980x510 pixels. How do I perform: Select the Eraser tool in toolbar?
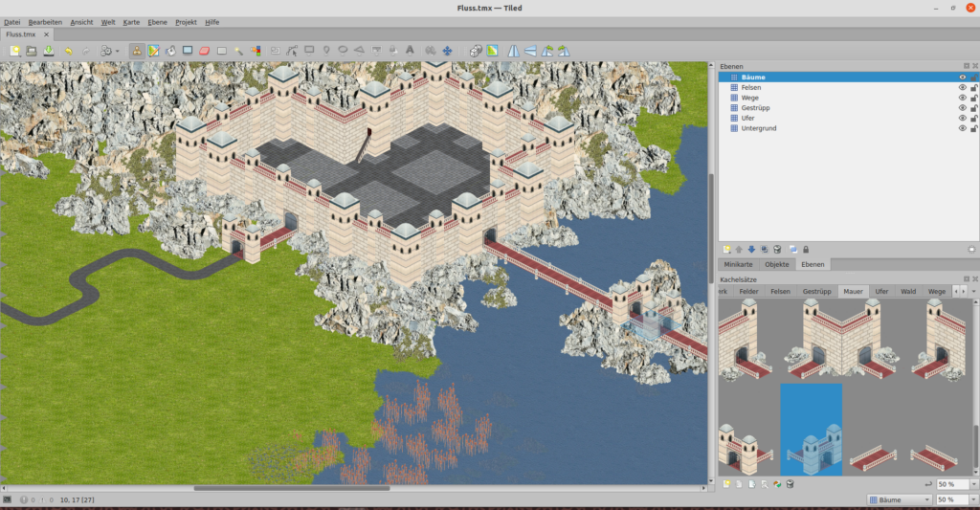click(x=205, y=50)
